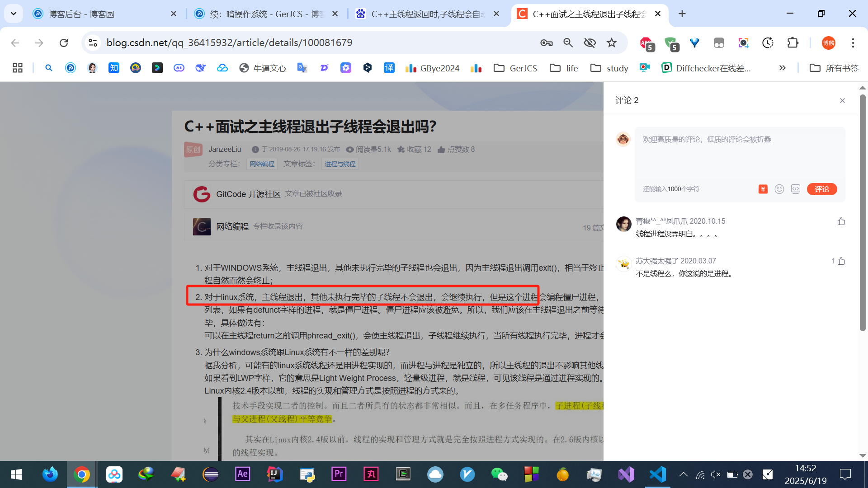Viewport: 868px width, 488px height.
Task: Expand hidden bookmarks with the double chevron
Action: (782, 68)
